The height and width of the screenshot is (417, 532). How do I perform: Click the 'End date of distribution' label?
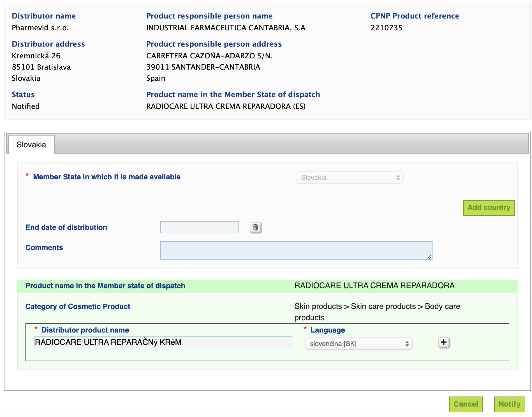pyautogui.click(x=66, y=227)
